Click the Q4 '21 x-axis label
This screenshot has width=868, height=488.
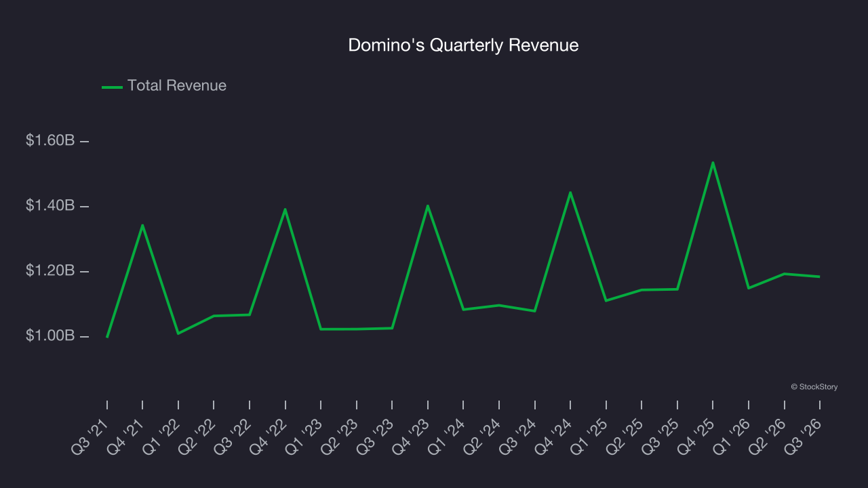click(x=127, y=436)
